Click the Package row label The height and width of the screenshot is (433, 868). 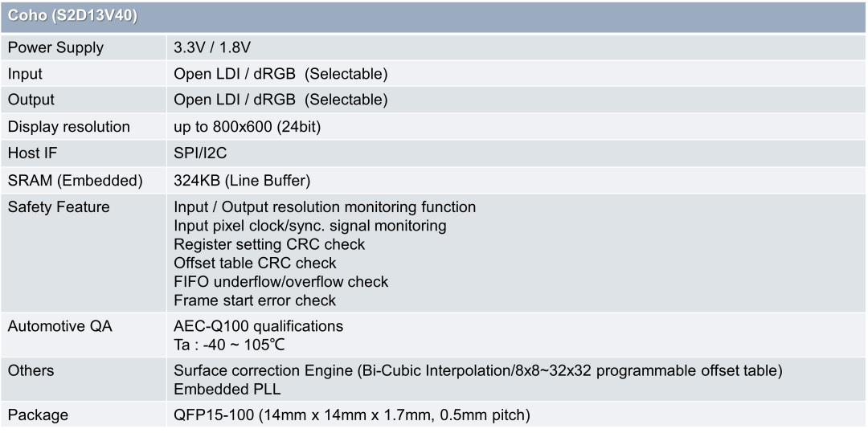click(x=38, y=415)
